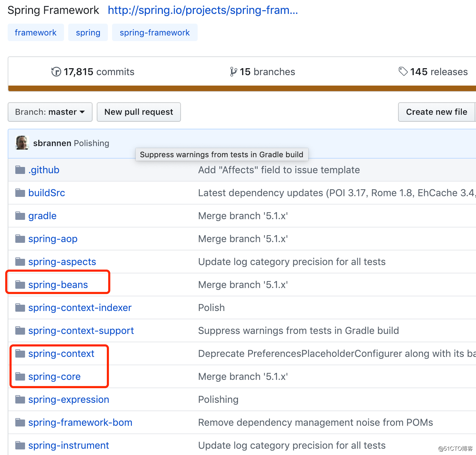Open the spring-aspects folder
This screenshot has height=455, width=476.
(62, 262)
